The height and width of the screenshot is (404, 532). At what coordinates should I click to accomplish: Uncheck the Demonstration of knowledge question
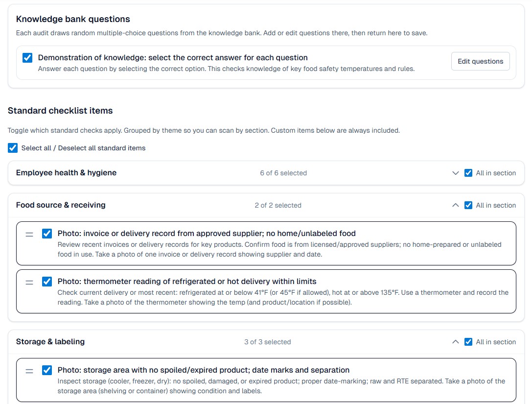[27, 57]
